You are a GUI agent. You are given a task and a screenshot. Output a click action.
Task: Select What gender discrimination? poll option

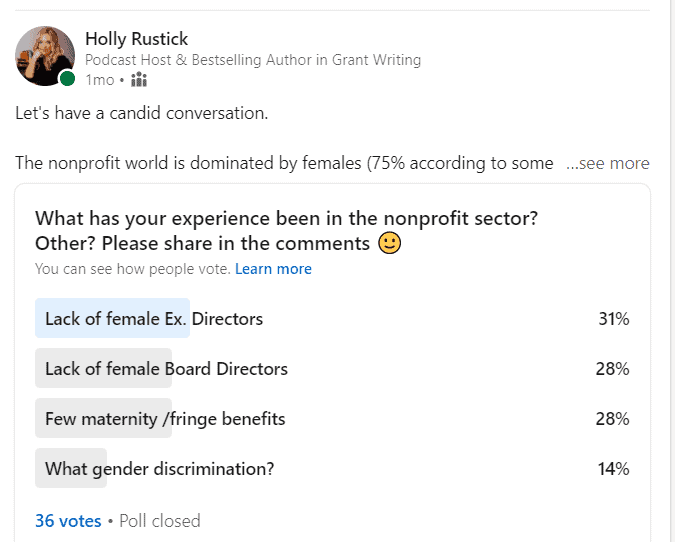pos(332,468)
